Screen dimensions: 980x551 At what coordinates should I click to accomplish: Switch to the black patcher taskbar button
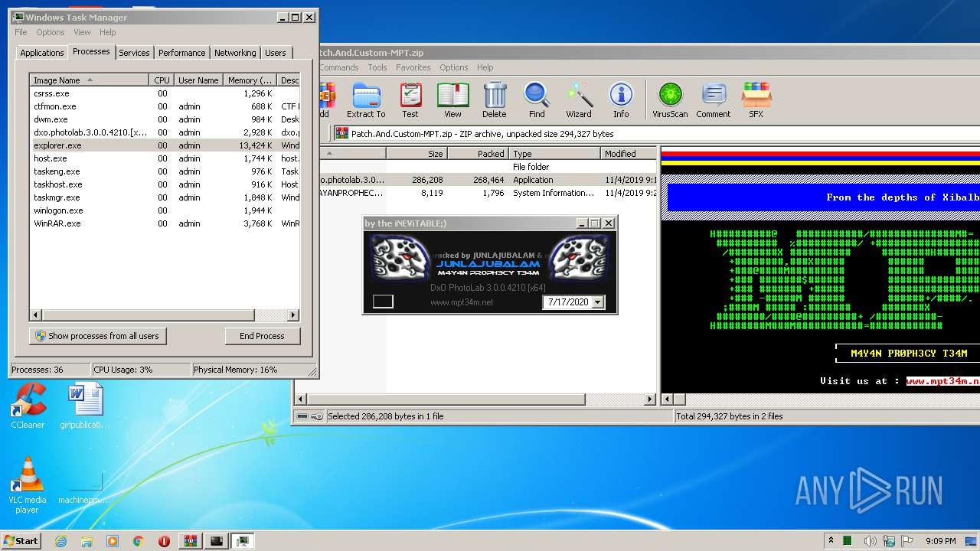click(x=217, y=541)
